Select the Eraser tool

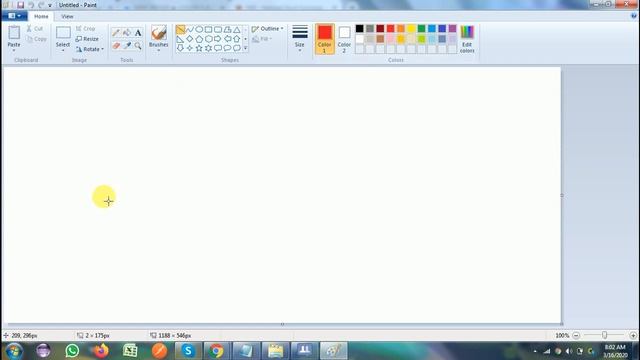pos(116,45)
